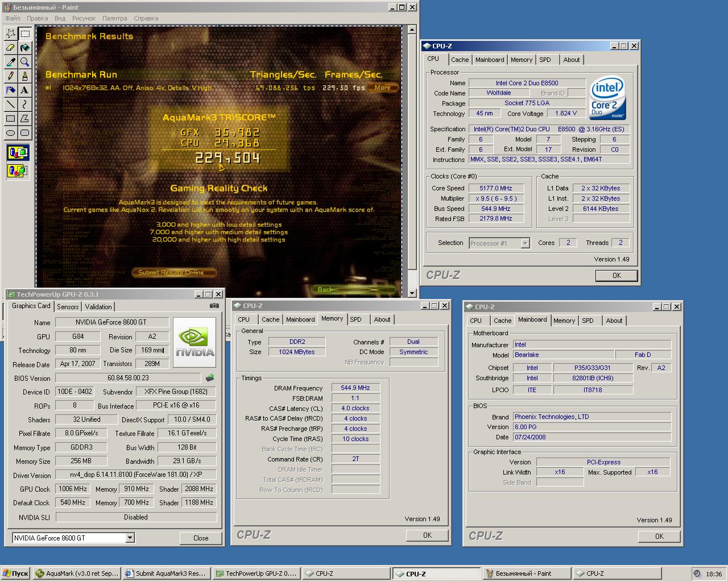This screenshot has width=728, height=582.
Task: Select the Curve tool in Paint
Action: pyautogui.click(x=25, y=104)
